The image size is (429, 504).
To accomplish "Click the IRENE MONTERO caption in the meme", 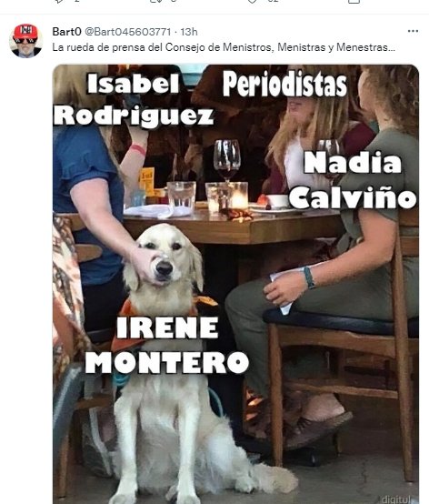I will tap(167, 345).
